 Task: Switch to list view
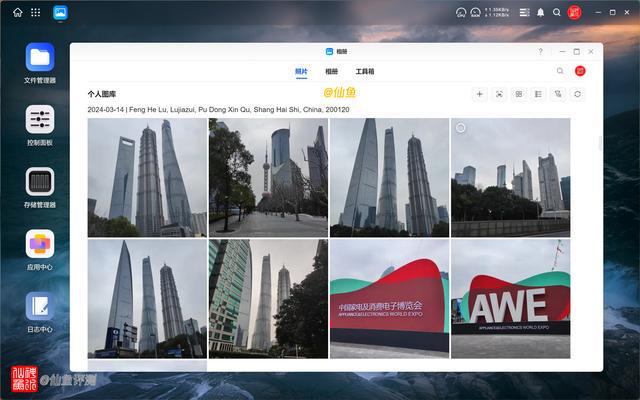click(538, 94)
